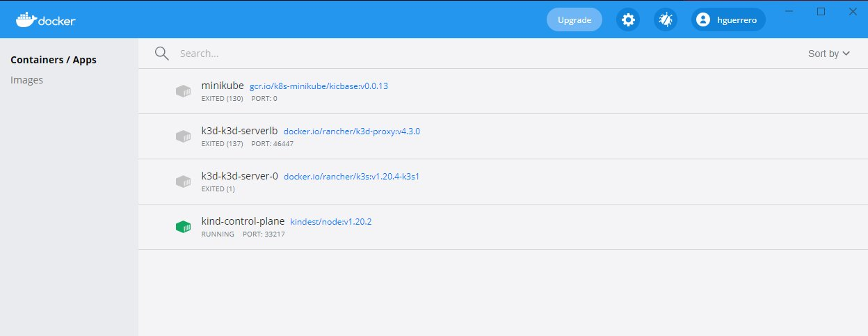The image size is (868, 336).
Task: Select the k3d-k3d-serverlb container name
Action: 239,130
